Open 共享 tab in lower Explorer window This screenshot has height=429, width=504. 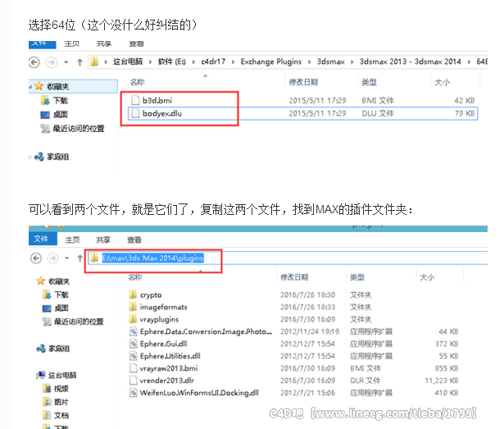tap(103, 240)
